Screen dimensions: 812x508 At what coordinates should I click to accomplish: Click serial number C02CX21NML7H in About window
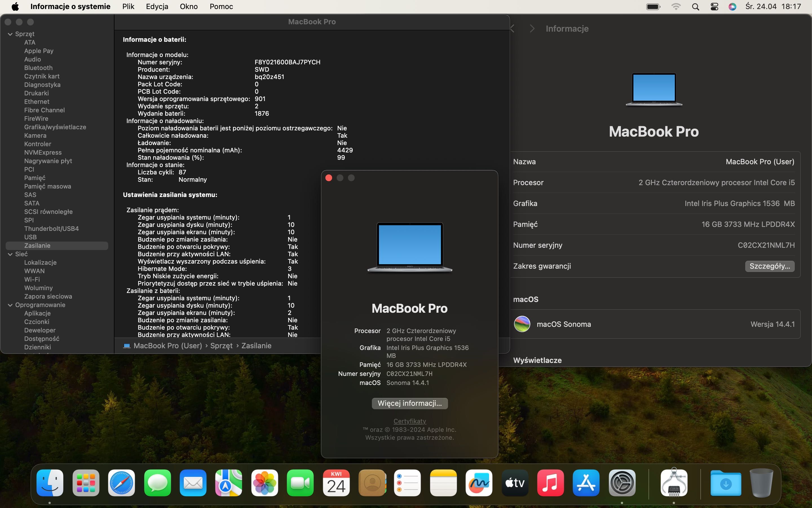click(409, 374)
